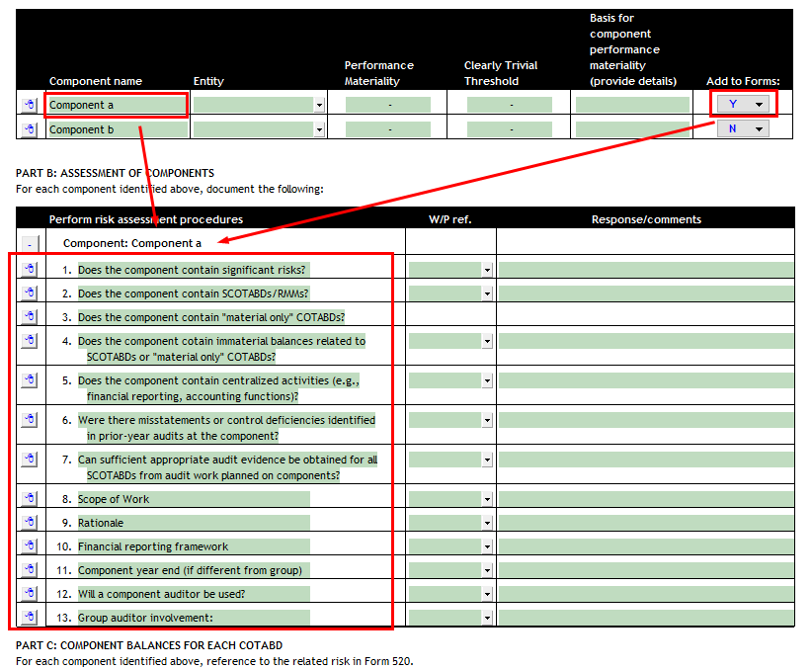Open W/P ref dropdown for question 5

[487, 380]
